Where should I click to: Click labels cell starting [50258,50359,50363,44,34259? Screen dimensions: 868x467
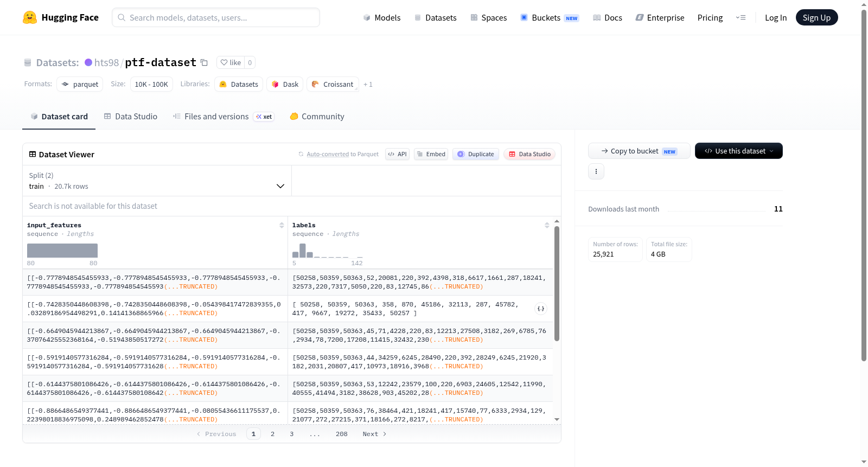point(420,362)
